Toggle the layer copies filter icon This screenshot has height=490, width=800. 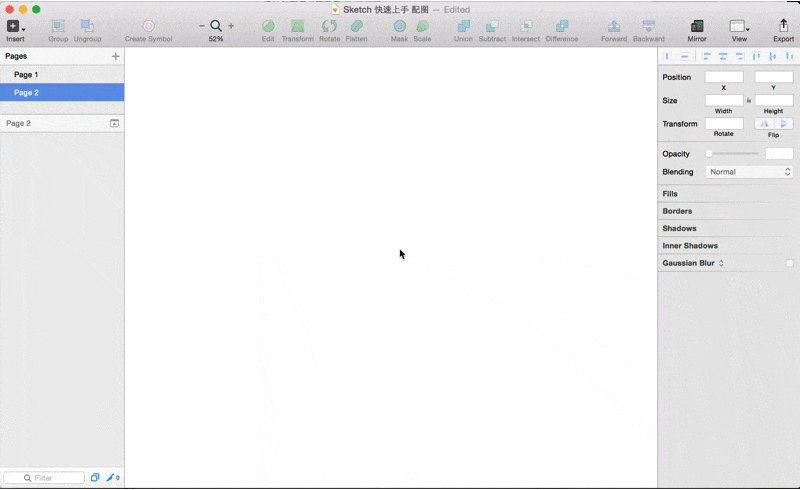point(95,478)
